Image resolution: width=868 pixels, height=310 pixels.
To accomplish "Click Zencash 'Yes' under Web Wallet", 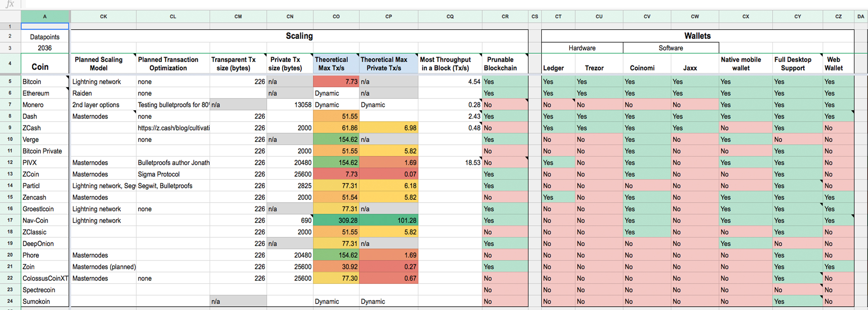I will coord(838,197).
